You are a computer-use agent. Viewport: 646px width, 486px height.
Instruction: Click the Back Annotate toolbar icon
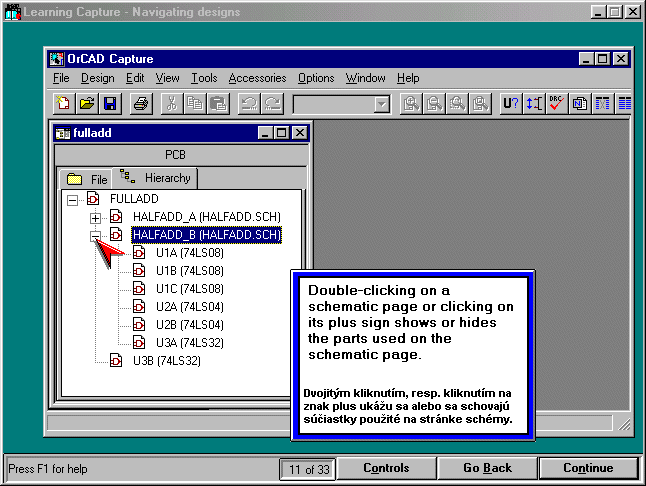coord(534,103)
